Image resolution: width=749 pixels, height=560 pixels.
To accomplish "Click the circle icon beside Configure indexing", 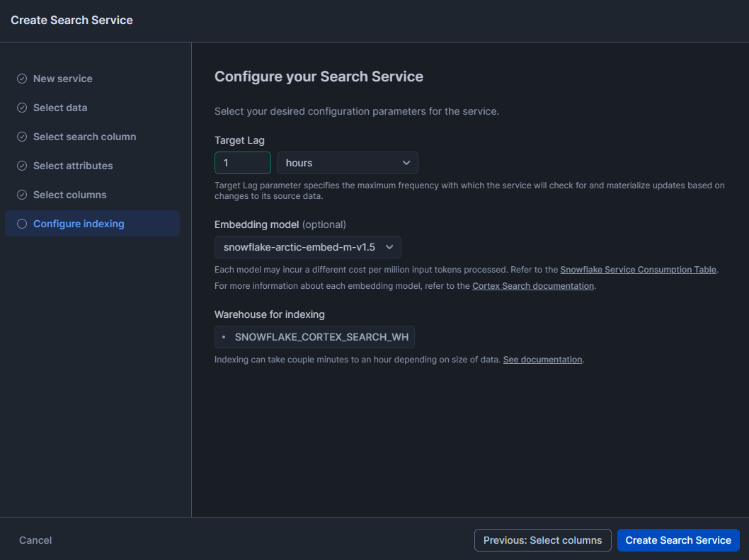I will pyautogui.click(x=21, y=224).
